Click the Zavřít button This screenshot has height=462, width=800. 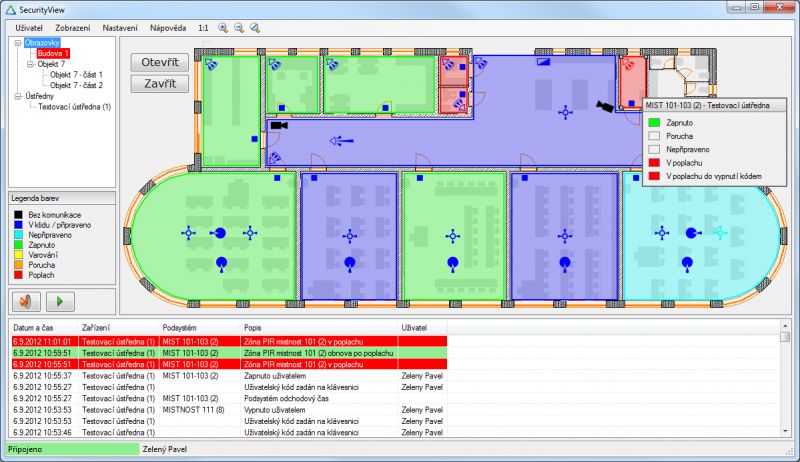click(159, 84)
